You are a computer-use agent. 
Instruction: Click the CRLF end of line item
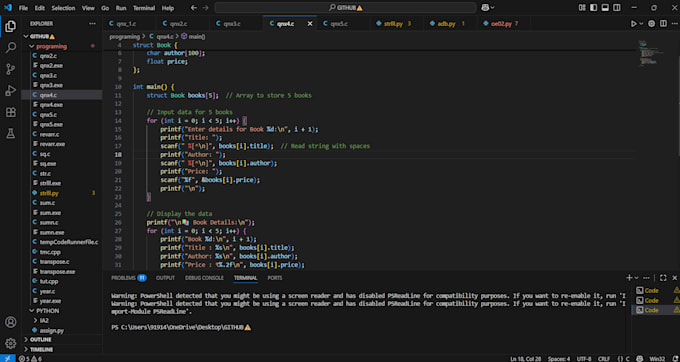click(604, 359)
